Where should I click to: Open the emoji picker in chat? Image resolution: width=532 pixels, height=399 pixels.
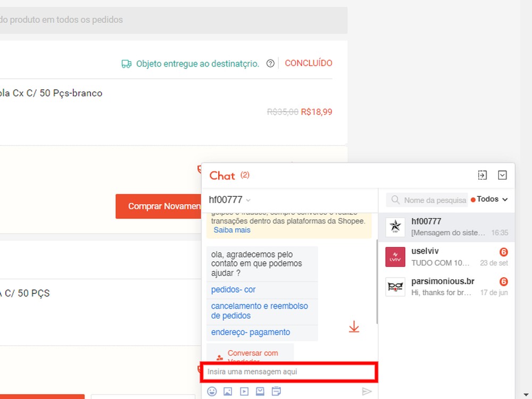coord(212,391)
